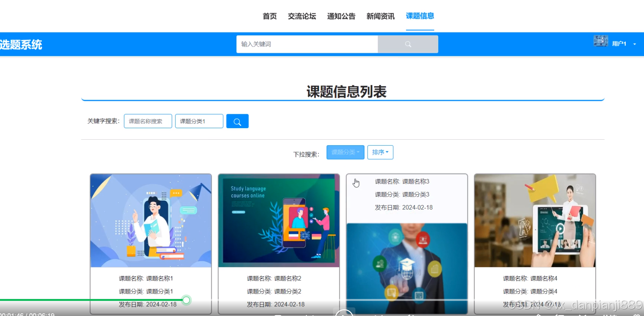Click the text 课题分类: 课题分类1
Image resolution: width=644 pixels, height=316 pixels.
[x=146, y=291]
